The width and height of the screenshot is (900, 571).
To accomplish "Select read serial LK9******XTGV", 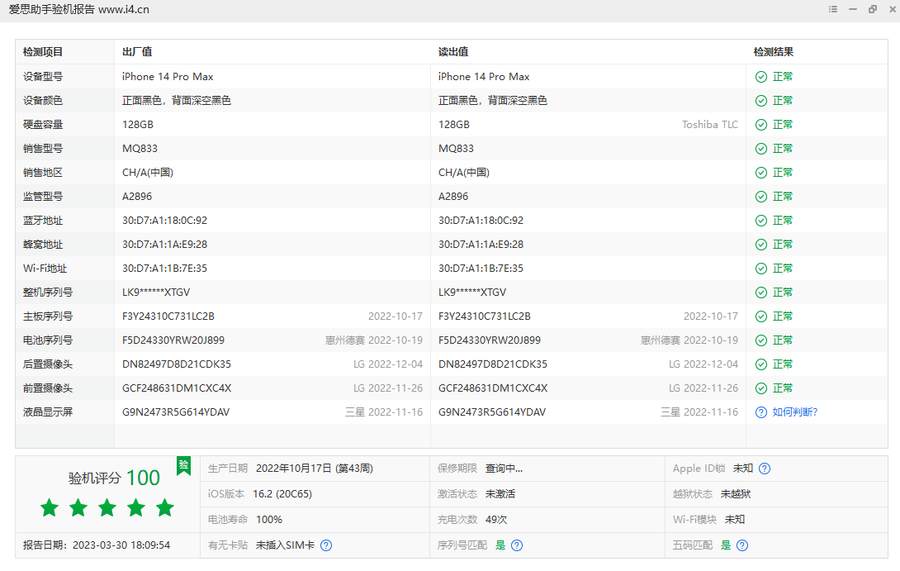I will (x=472, y=292).
